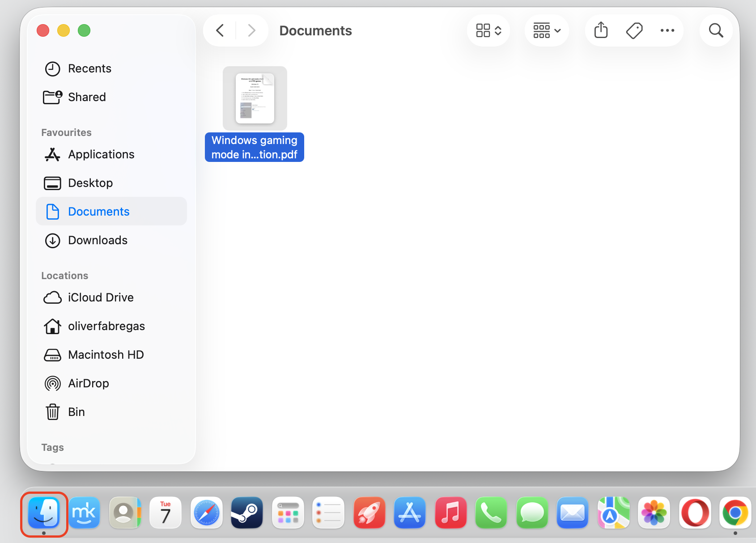The image size is (756, 543).
Task: Select the Windows gaming mode PDF thumbnail
Action: (255, 98)
